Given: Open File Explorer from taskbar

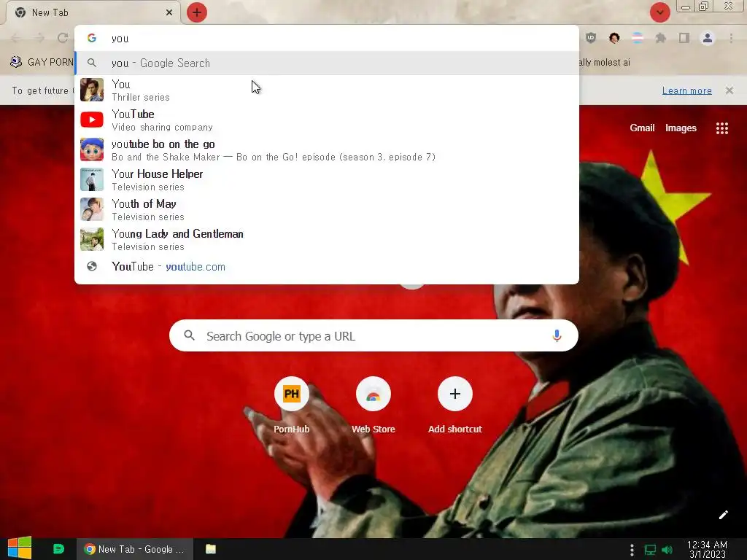Looking at the screenshot, I should click(x=211, y=549).
